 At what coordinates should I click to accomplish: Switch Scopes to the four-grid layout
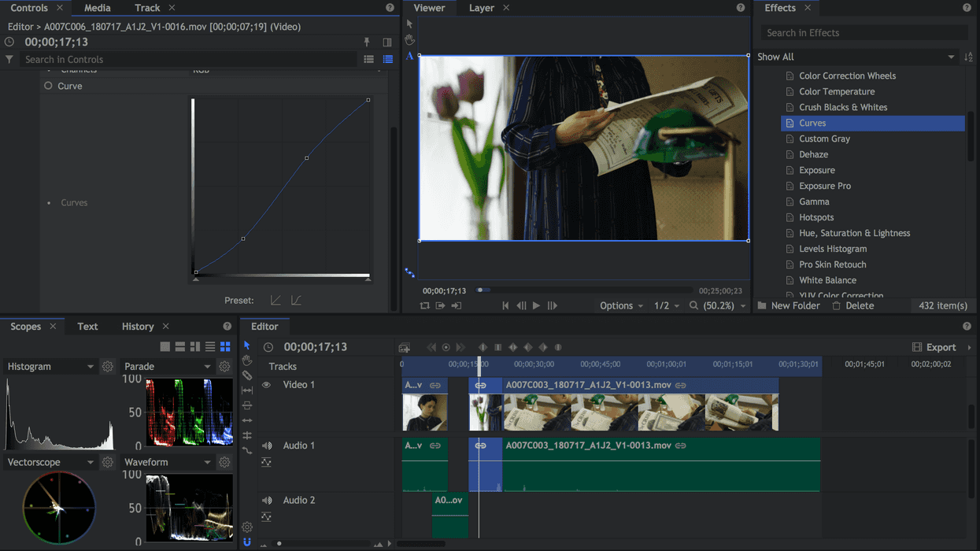225,346
